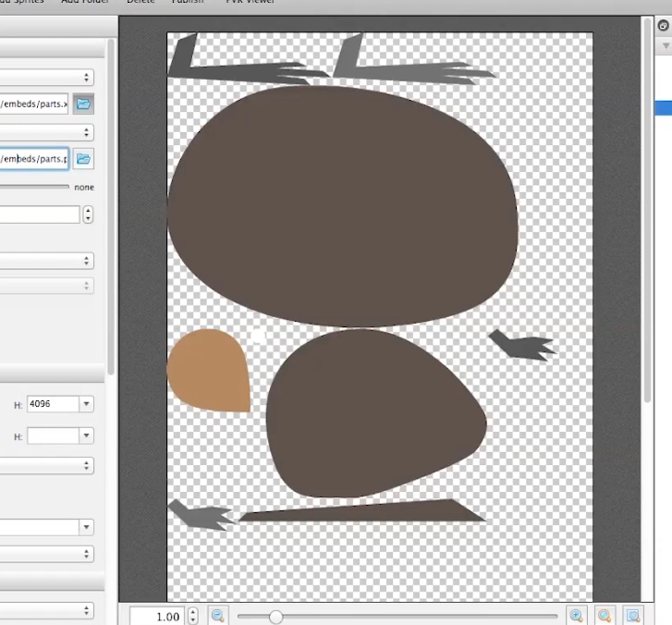The height and width of the screenshot is (625, 672).
Task: Click the empty H: value field
Action: click(x=53, y=436)
